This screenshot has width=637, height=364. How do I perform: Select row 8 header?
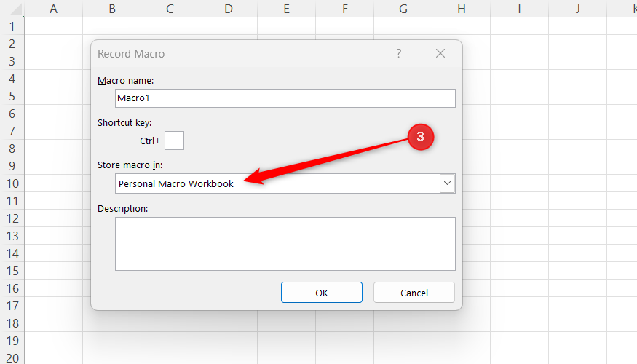[12, 149]
